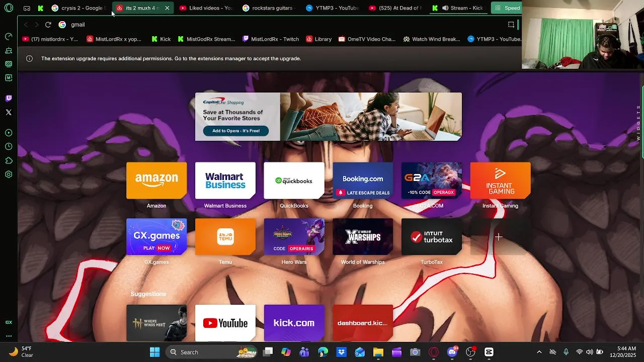The width and height of the screenshot is (644, 362).
Task: Open the Opera GX main menu logo
Action: pos(9,8)
